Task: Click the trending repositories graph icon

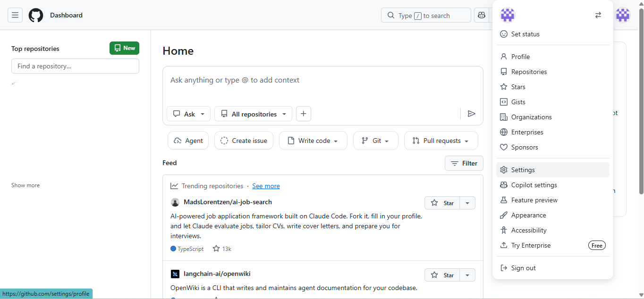Action: coord(174,186)
